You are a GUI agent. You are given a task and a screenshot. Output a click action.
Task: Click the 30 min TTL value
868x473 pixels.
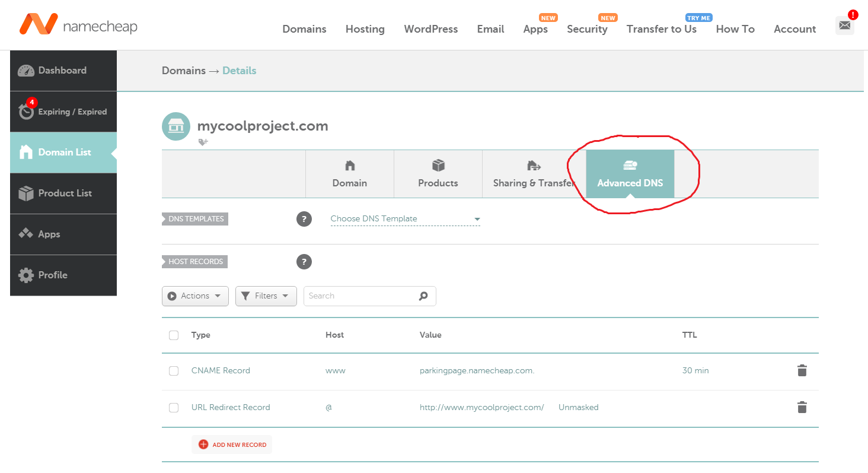pos(695,371)
